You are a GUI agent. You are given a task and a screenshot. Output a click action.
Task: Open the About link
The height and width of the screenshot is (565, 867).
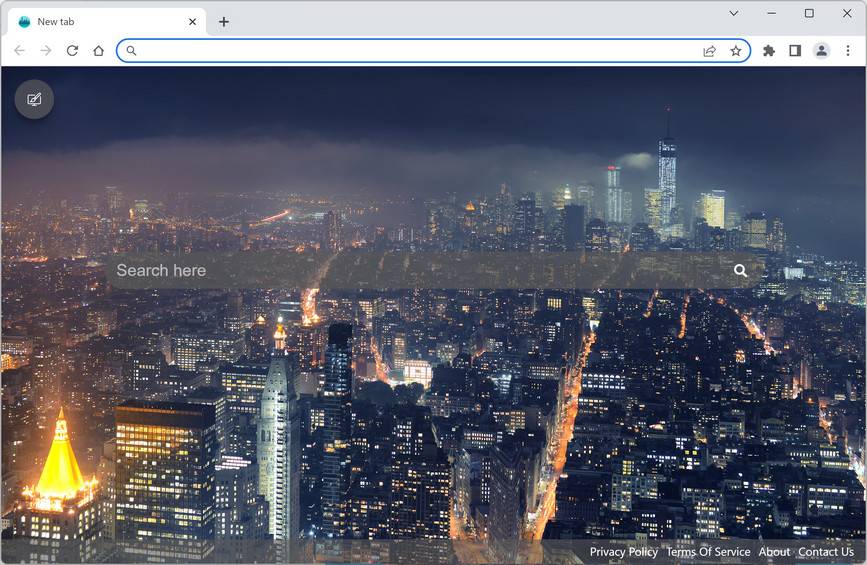coord(774,552)
